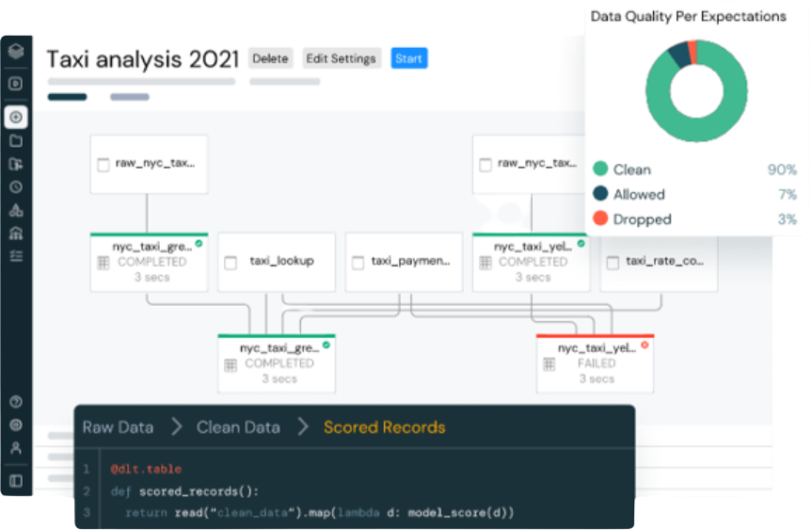
Task: Select the taxi_lookup node label
Action: tap(281, 261)
